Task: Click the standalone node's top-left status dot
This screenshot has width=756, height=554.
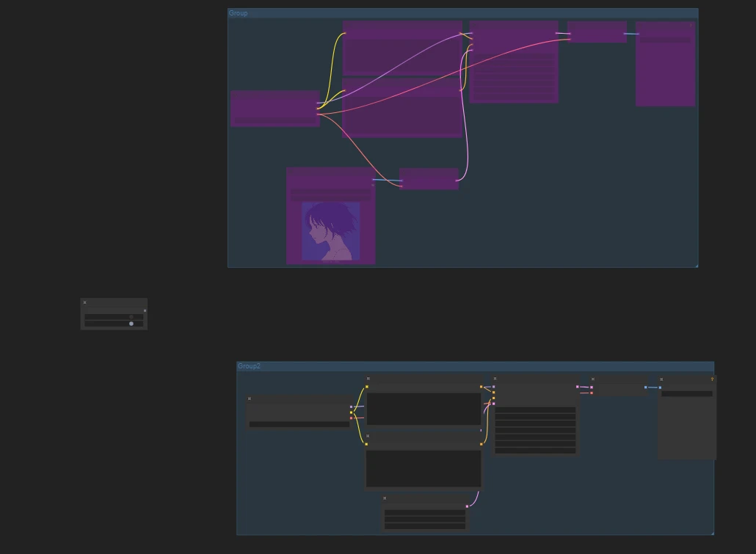Action: tap(85, 302)
